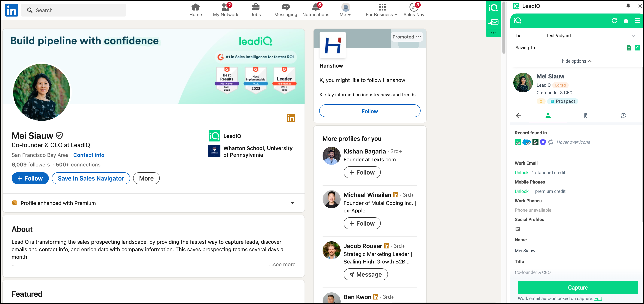
Task: Click the back arrow in LeadIQ panel
Action: [519, 116]
